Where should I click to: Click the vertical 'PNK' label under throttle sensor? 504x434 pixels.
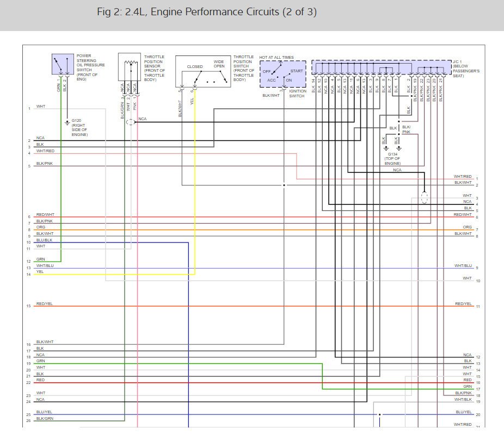[x=134, y=106]
